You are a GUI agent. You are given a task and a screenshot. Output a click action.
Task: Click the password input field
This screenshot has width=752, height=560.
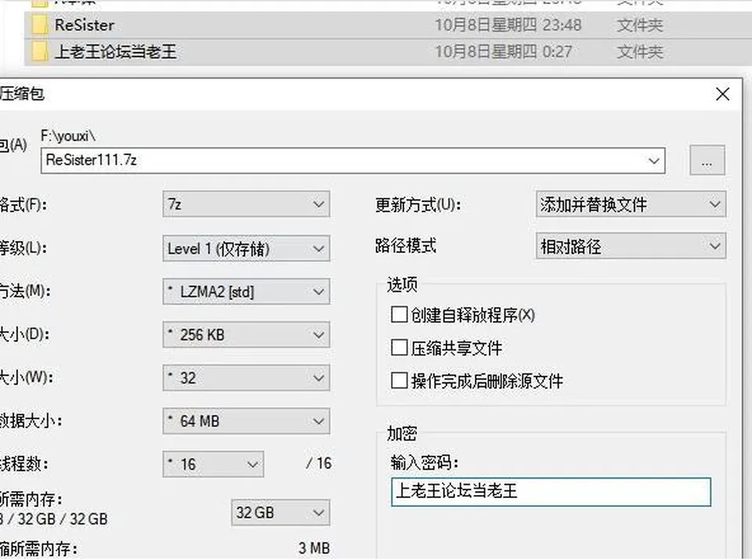[x=551, y=491]
